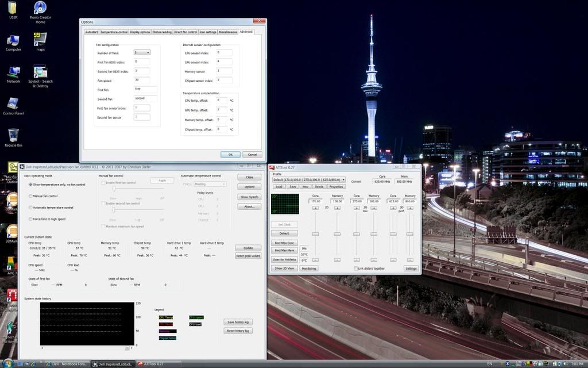
Task: Select the 3DMark desktop icon
Action: point(11,233)
